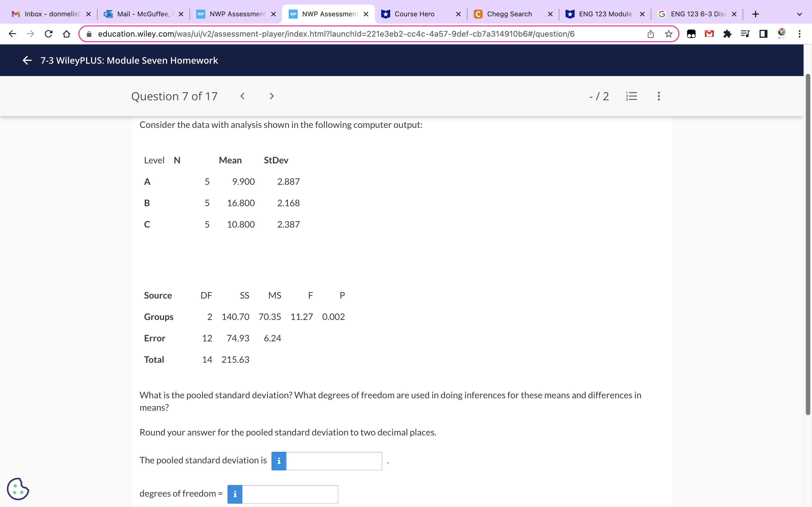Open the question options three-dot menu
Viewport: 812px width, 507px height.
click(x=659, y=96)
